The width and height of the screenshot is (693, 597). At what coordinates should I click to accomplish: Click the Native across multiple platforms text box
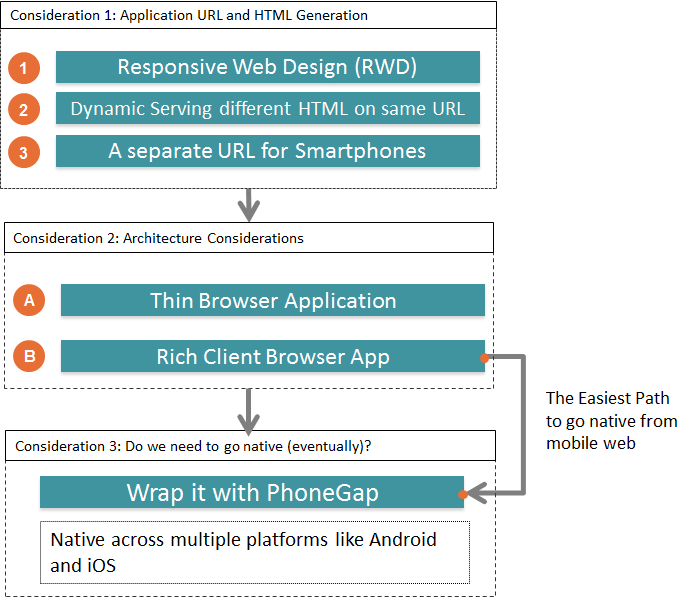tap(254, 552)
